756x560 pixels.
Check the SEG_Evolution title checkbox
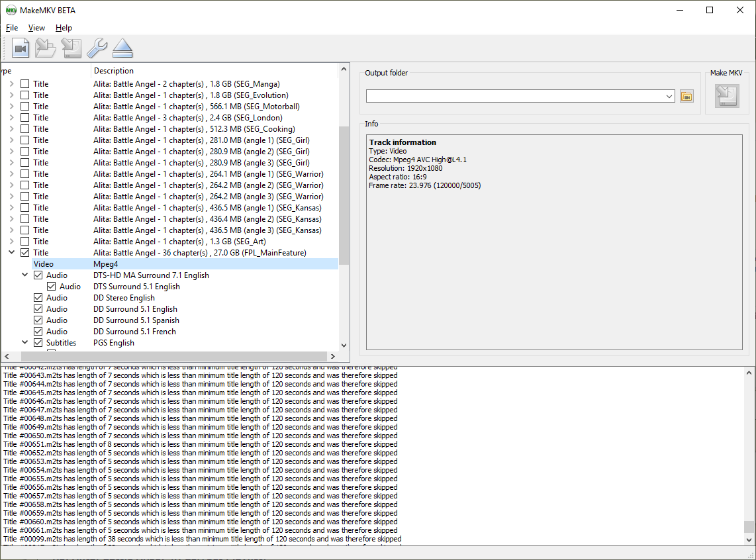[x=24, y=95]
